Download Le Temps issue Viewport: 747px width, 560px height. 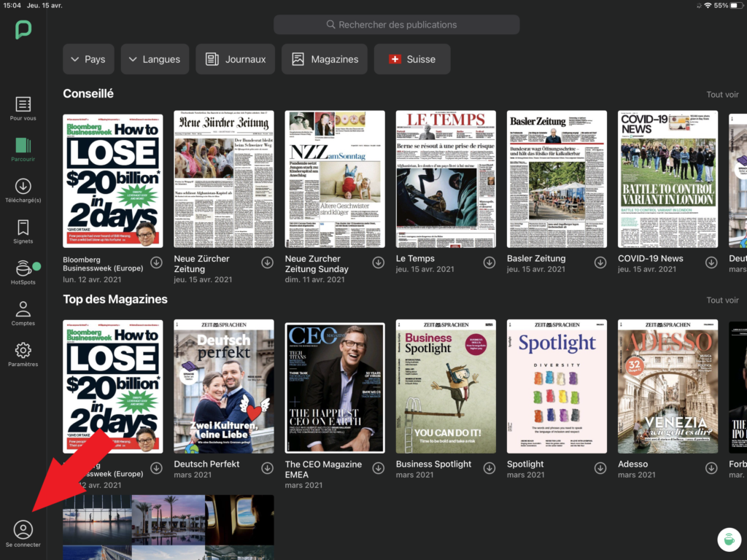489,262
